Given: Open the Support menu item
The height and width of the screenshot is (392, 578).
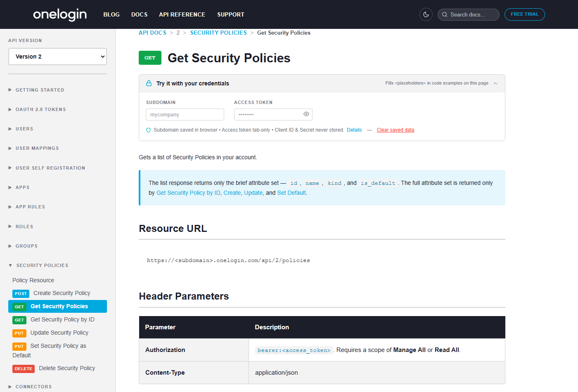Looking at the screenshot, I should (x=231, y=14).
